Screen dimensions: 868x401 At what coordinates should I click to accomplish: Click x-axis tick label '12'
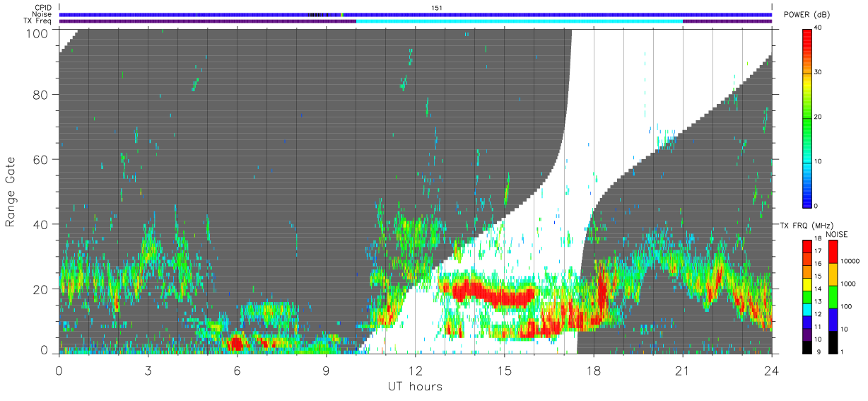[415, 370]
